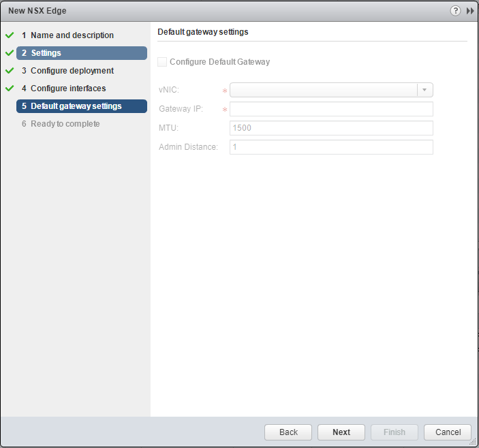
Task: Click the 'Gateway IP:' field label
Action: tap(181, 109)
